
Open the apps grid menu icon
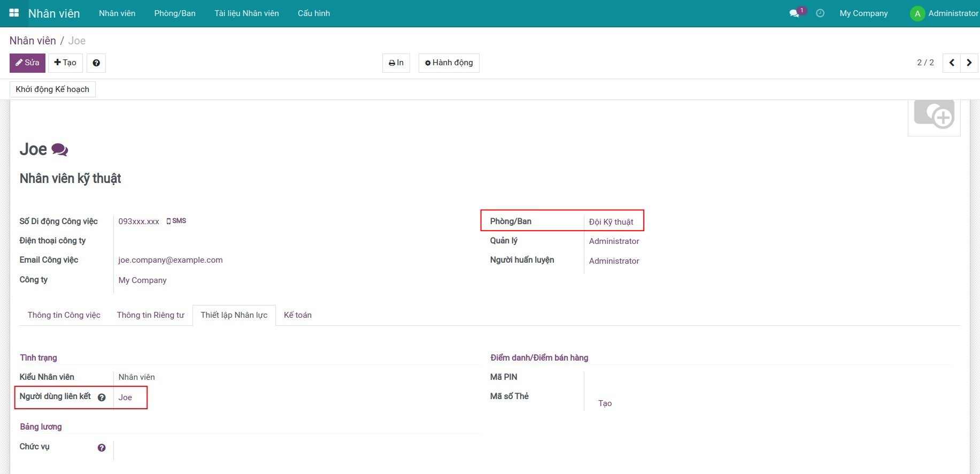tap(14, 13)
